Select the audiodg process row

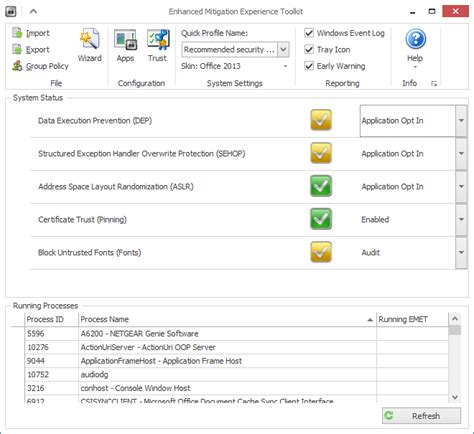click(236, 375)
